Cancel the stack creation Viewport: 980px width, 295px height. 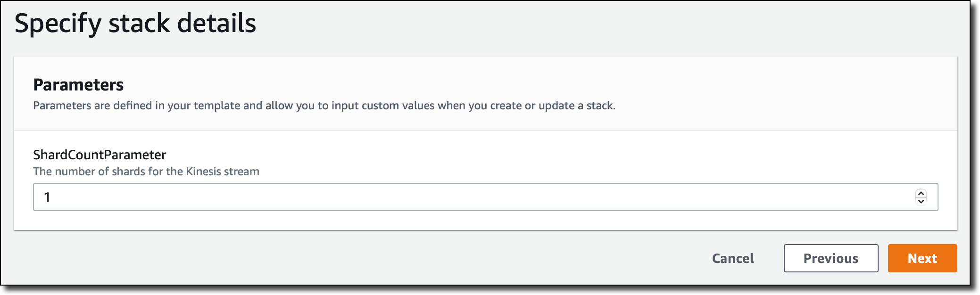(732, 258)
